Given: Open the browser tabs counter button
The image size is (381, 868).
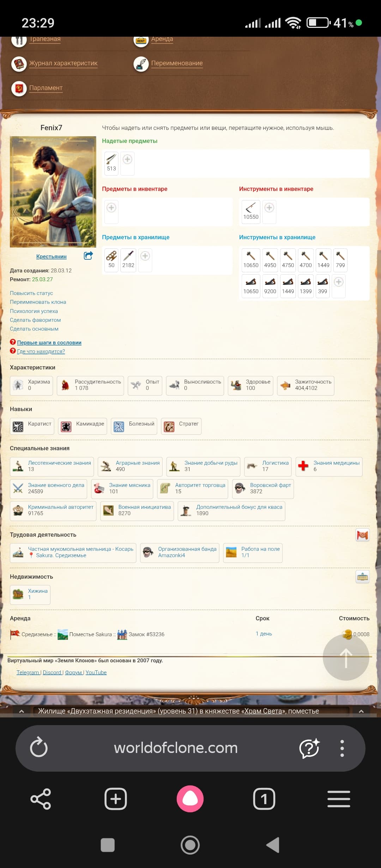Looking at the screenshot, I should click(264, 799).
